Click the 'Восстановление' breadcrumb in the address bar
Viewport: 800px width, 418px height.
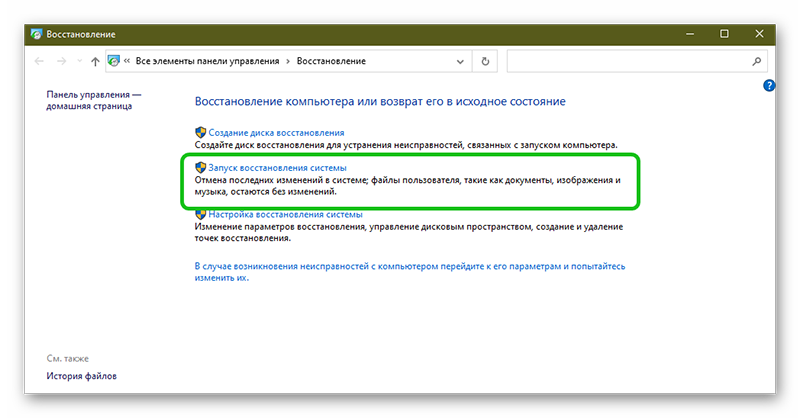(x=331, y=61)
